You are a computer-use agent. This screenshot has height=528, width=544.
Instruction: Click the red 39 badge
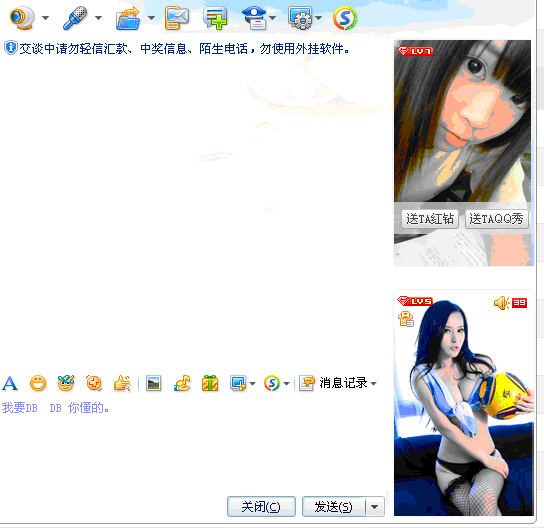coord(519,303)
